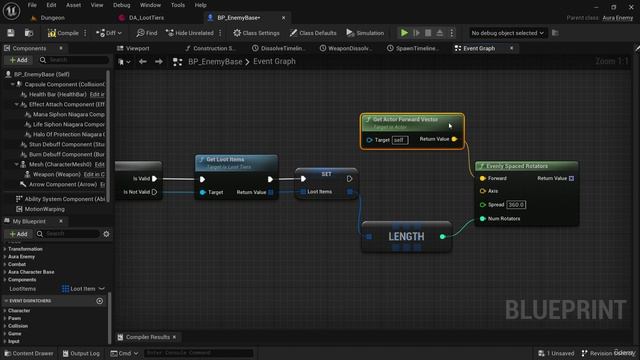
Task: Click the Aura Enemy parent class link
Action: (618, 18)
